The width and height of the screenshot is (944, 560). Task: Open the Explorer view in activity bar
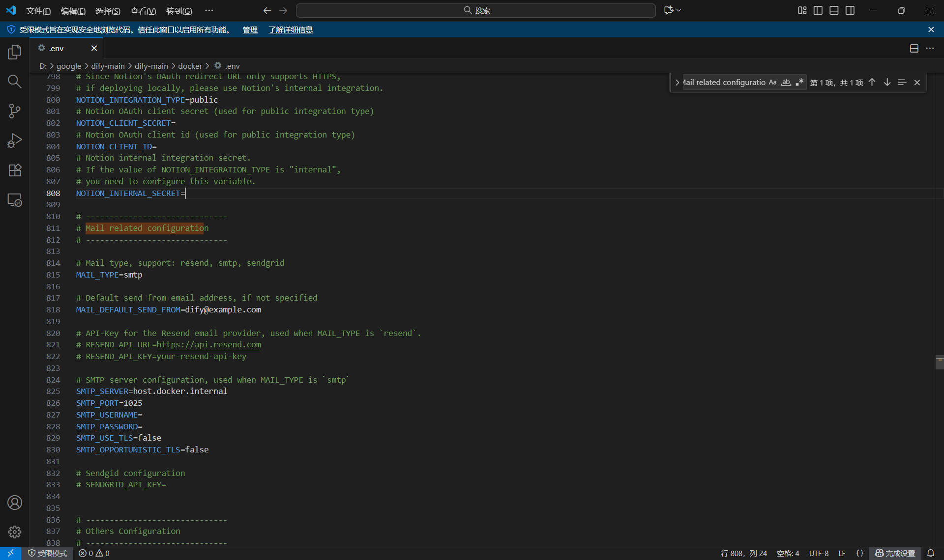(15, 52)
